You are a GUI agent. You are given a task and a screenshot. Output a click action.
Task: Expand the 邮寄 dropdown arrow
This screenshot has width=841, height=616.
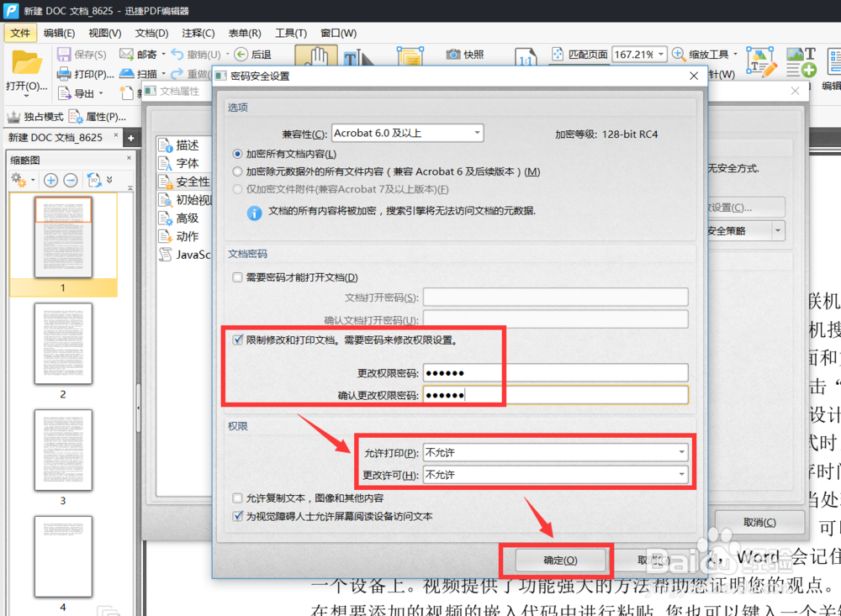164,54
